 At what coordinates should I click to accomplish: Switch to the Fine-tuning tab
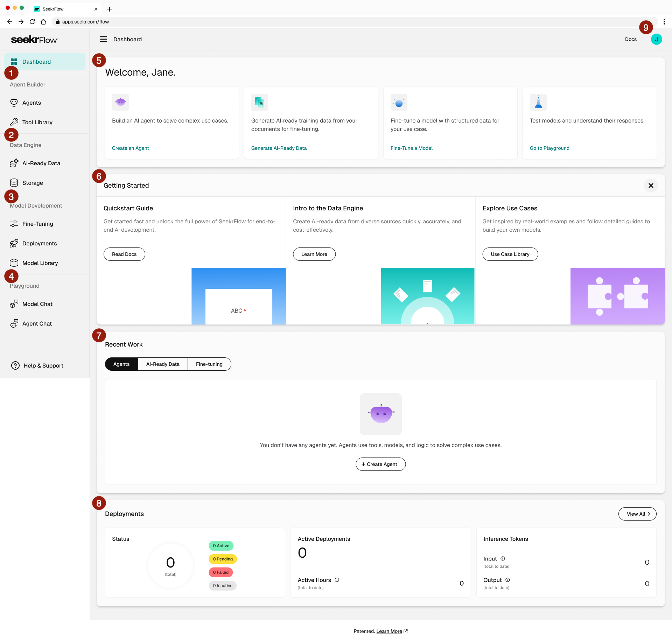[209, 364]
